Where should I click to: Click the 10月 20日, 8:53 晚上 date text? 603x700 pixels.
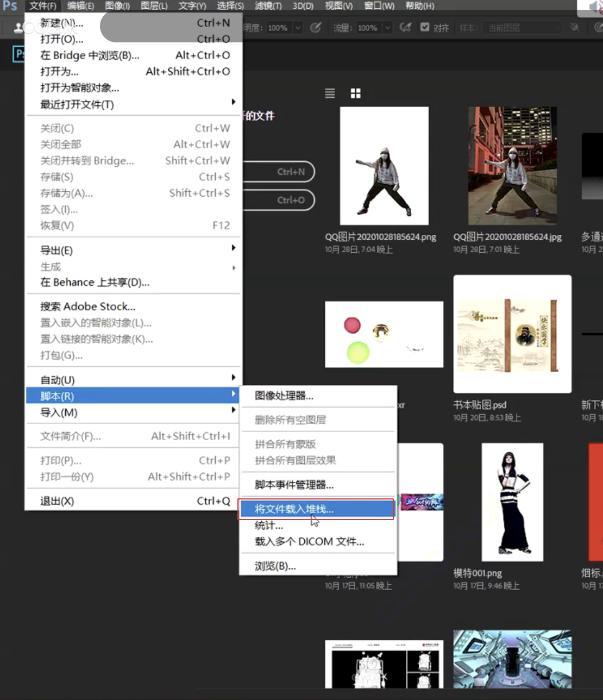(487, 417)
